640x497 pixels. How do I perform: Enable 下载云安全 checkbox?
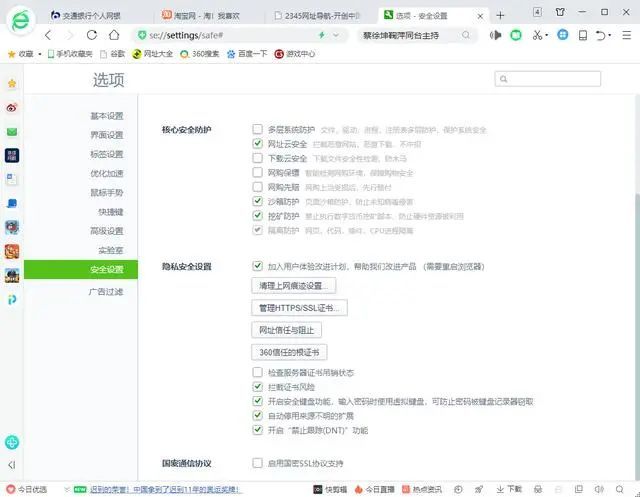(257, 158)
